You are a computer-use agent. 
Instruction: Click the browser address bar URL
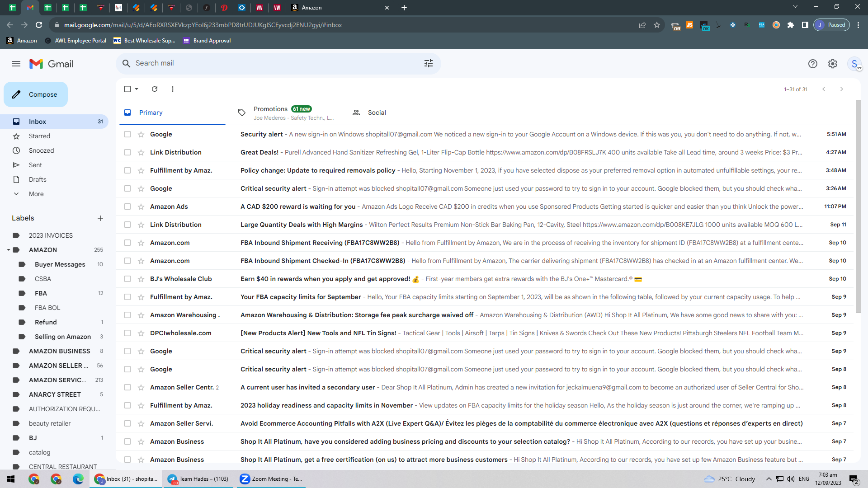(203, 25)
